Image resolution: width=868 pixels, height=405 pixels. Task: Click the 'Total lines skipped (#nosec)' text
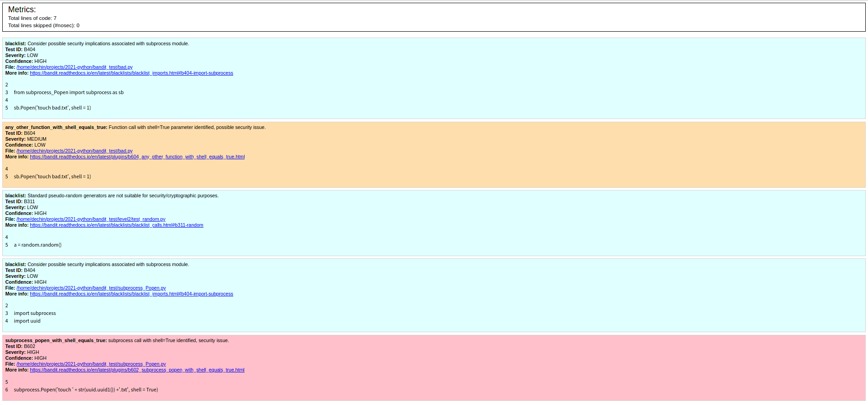click(x=43, y=25)
